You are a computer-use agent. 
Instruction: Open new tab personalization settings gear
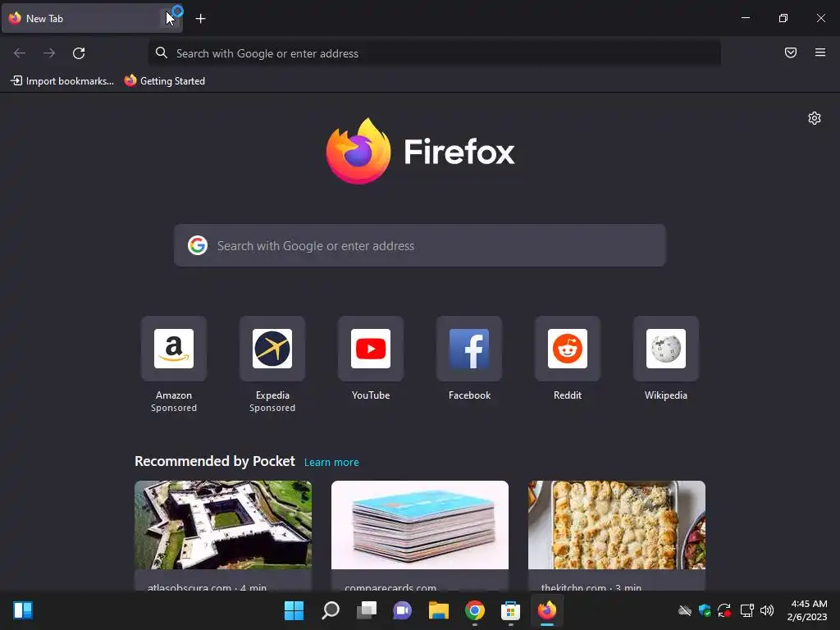[x=815, y=118]
